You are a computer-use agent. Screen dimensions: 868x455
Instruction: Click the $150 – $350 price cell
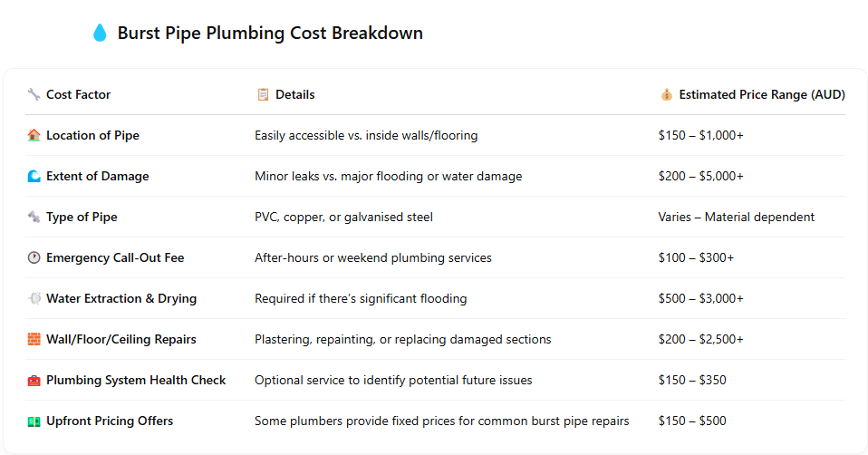(692, 381)
